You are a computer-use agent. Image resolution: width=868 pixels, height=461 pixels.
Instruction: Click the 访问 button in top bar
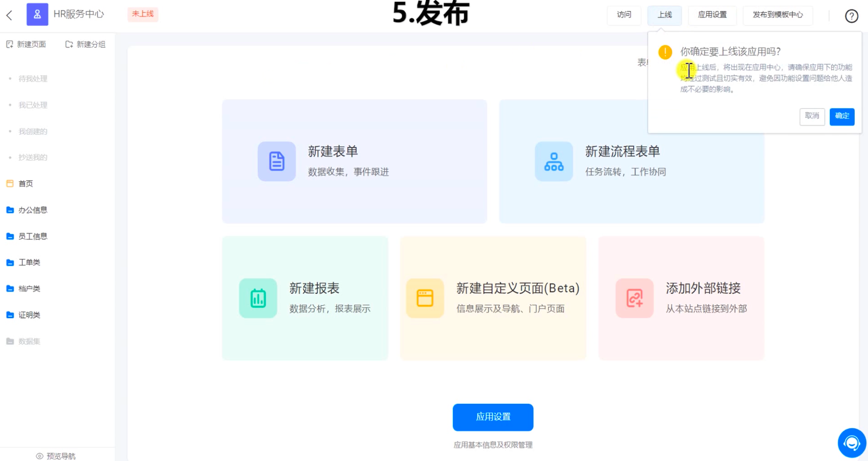click(x=624, y=15)
